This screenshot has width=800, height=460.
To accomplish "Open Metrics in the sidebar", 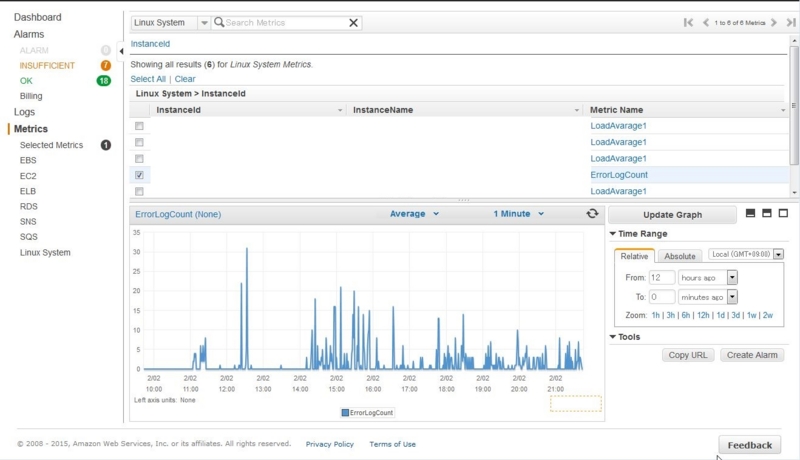I will pyautogui.click(x=31, y=129).
